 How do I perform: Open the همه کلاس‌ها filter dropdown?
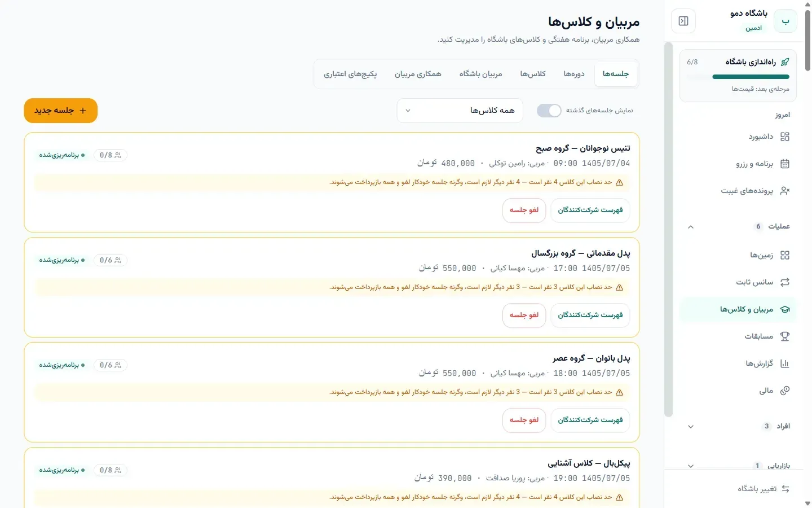460,111
